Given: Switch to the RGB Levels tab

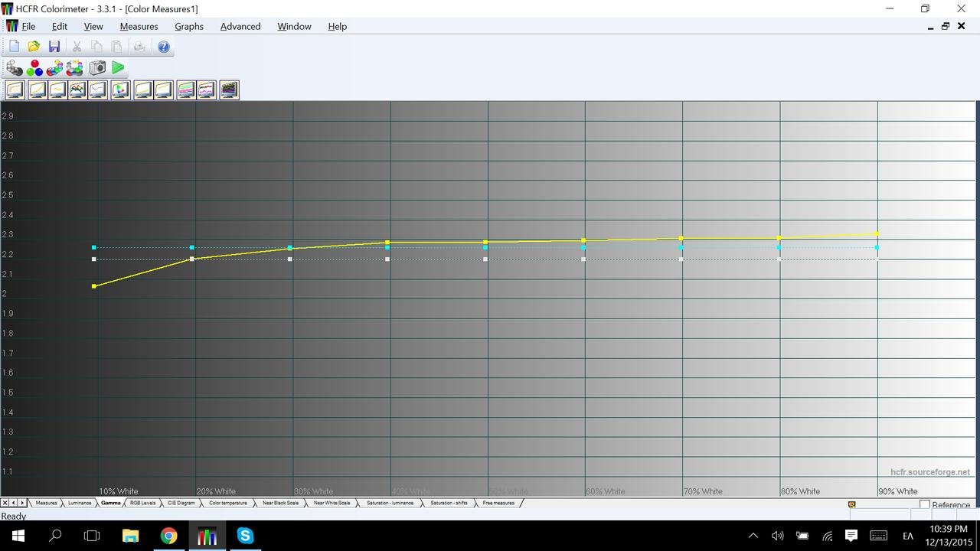Looking at the screenshot, I should (142, 503).
